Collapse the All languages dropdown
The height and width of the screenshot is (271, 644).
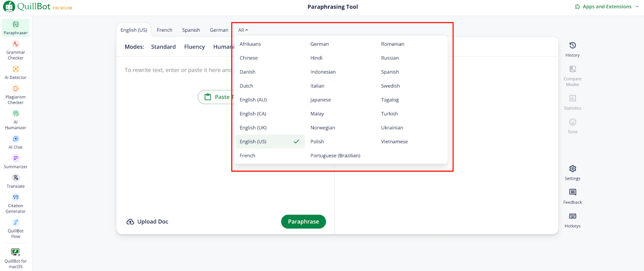(243, 30)
